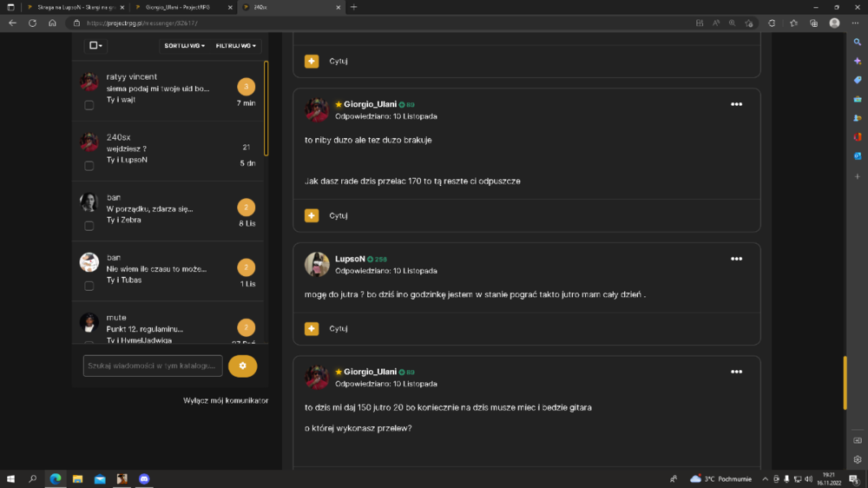Open Giorgio_Ulani profile from 'to dzis mi daj' post
The image size is (868, 488).
point(370,372)
